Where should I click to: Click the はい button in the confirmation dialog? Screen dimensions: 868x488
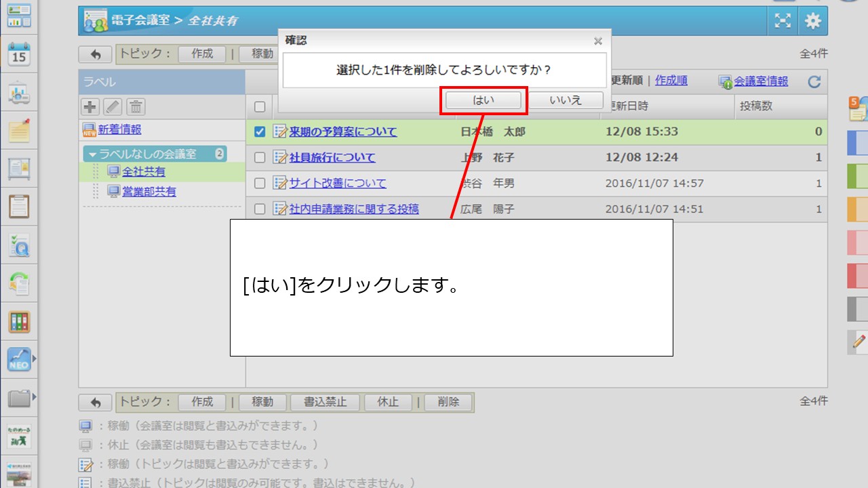click(x=484, y=100)
